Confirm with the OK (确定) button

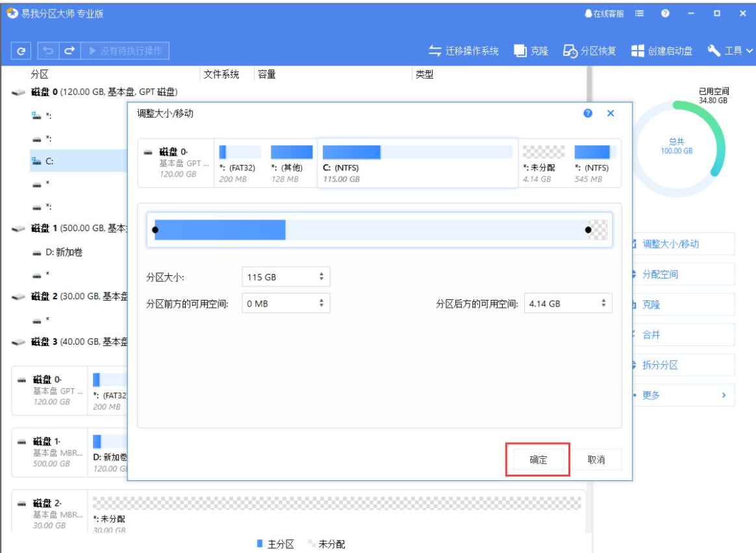pyautogui.click(x=538, y=460)
